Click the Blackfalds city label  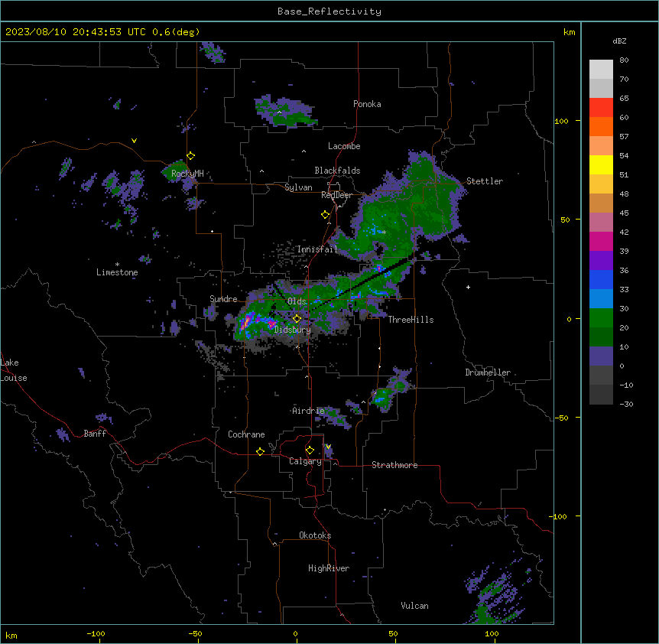[x=337, y=171]
